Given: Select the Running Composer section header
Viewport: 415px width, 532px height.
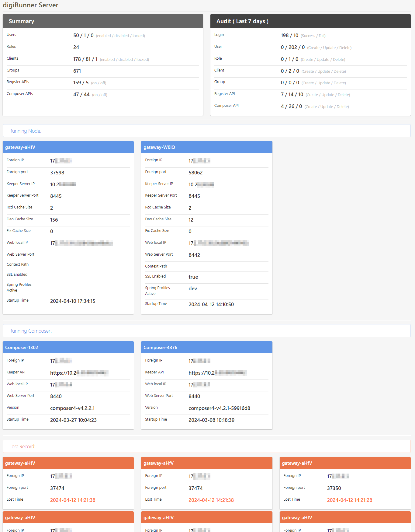Looking at the screenshot, I should coord(30,331).
